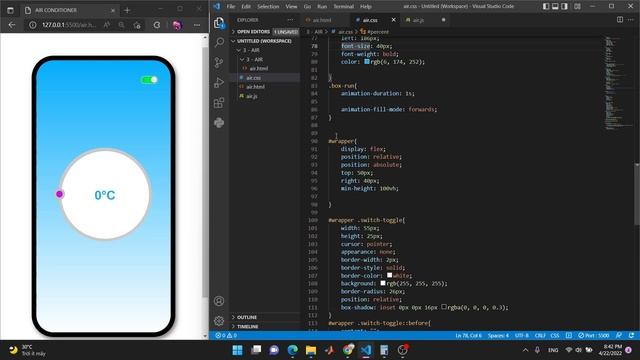The height and width of the screenshot is (360, 640).
Task: Open the File menu in VS Code
Action: pyautogui.click(x=231, y=7)
